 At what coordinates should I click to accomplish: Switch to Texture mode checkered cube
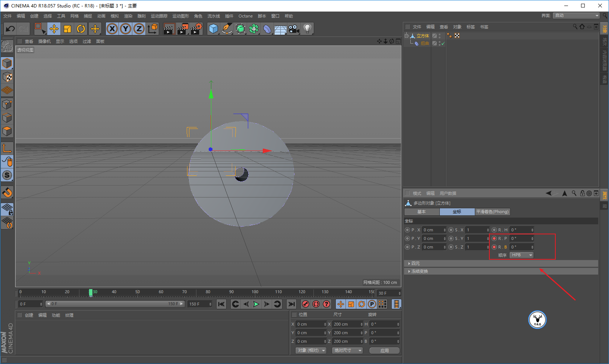pos(7,77)
